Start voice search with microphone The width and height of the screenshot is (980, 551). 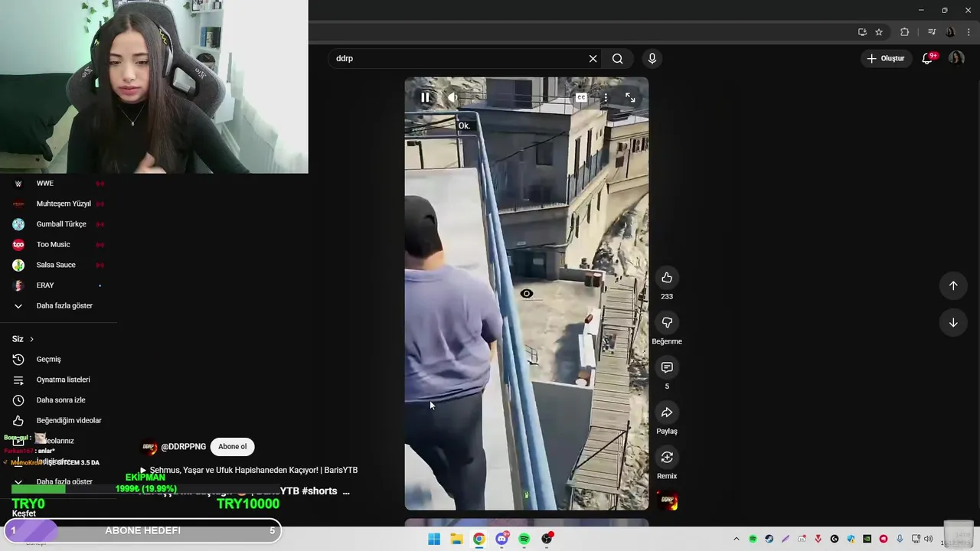pyautogui.click(x=652, y=58)
